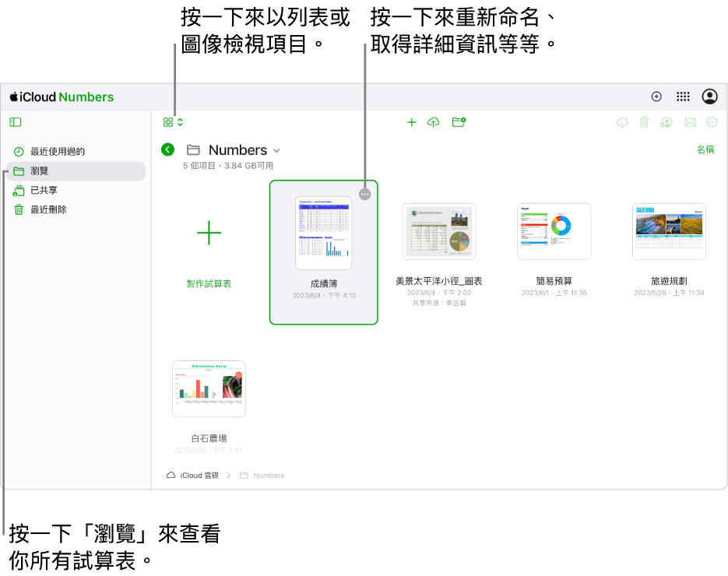Screen dimensions: 728x576
Task: Select 瀏覽 in sidebar
Action: point(76,170)
